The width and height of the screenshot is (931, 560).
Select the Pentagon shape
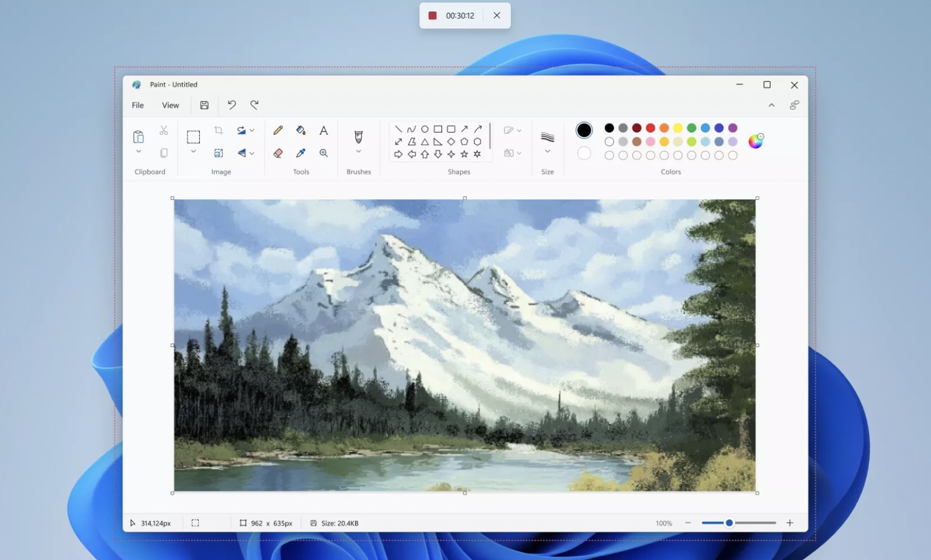[x=464, y=142]
